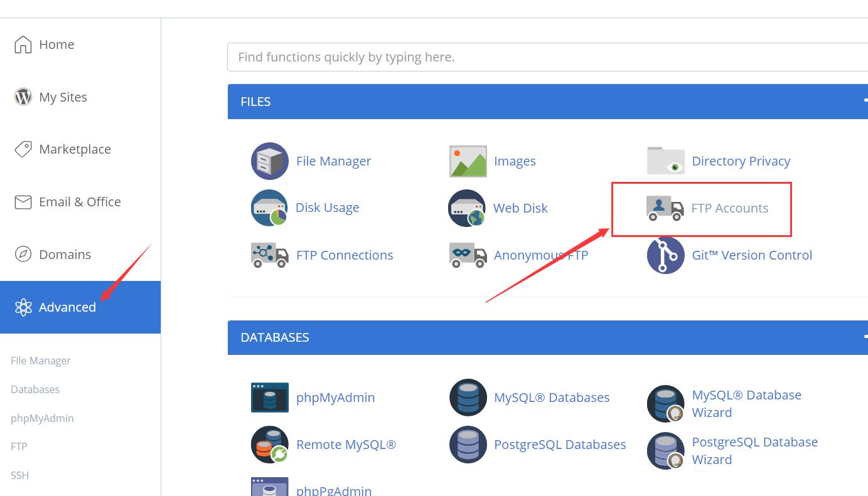The width and height of the screenshot is (868, 496).
Task: Open the Remote MySQL icon
Action: [269, 445]
